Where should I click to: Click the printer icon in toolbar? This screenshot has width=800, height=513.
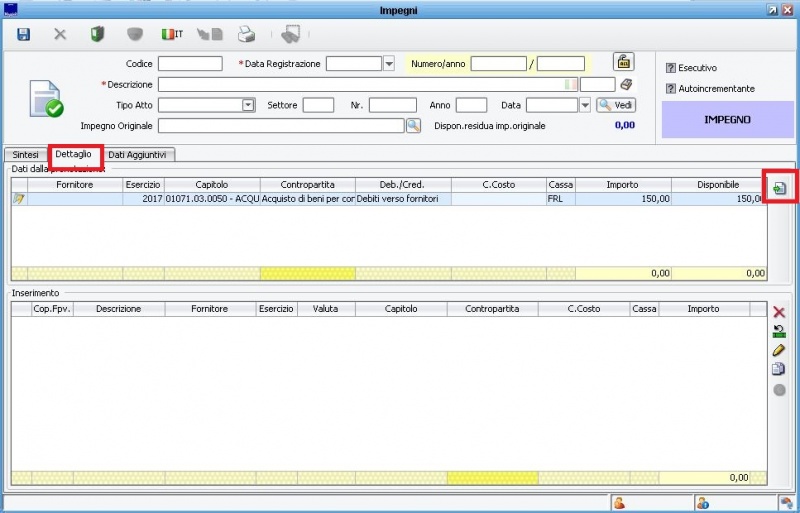click(x=246, y=34)
